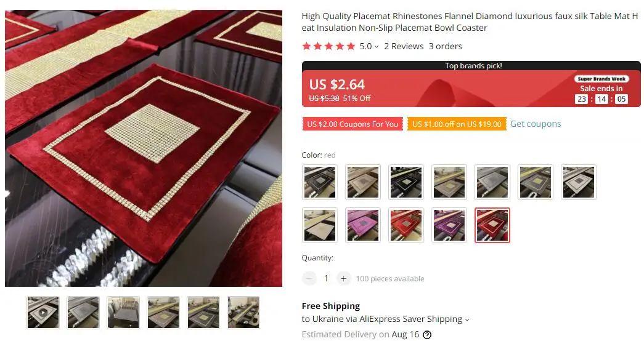Open the last gallery thumbnail image

(x=243, y=313)
